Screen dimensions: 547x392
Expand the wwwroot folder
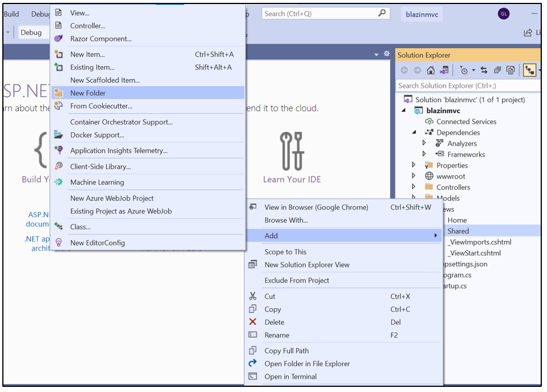413,176
